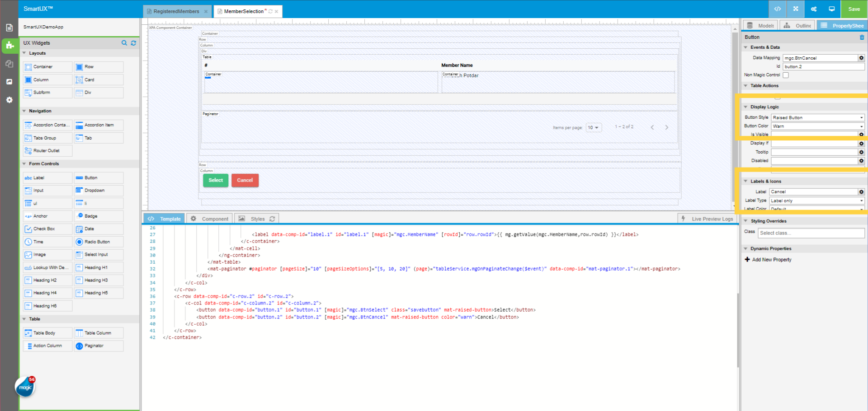Select the UX Widgets puzzle icon in sidebar
The width and height of the screenshot is (868, 411).
coord(9,46)
